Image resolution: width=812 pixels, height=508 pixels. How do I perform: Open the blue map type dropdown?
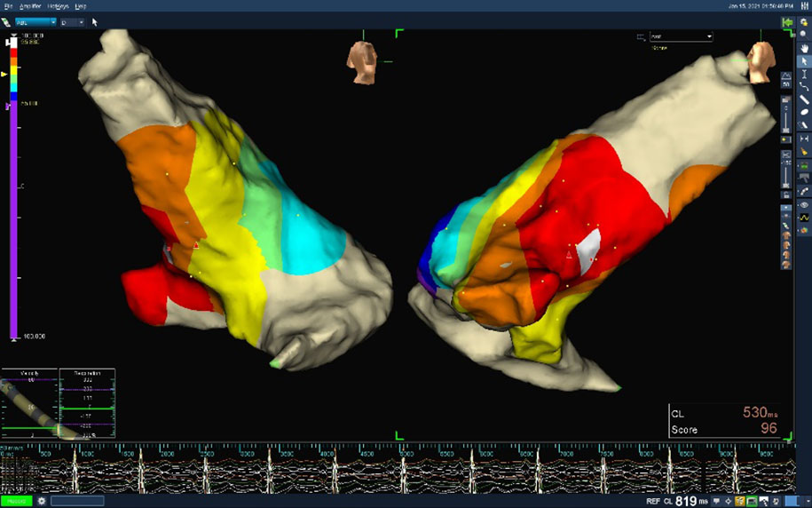(x=35, y=21)
